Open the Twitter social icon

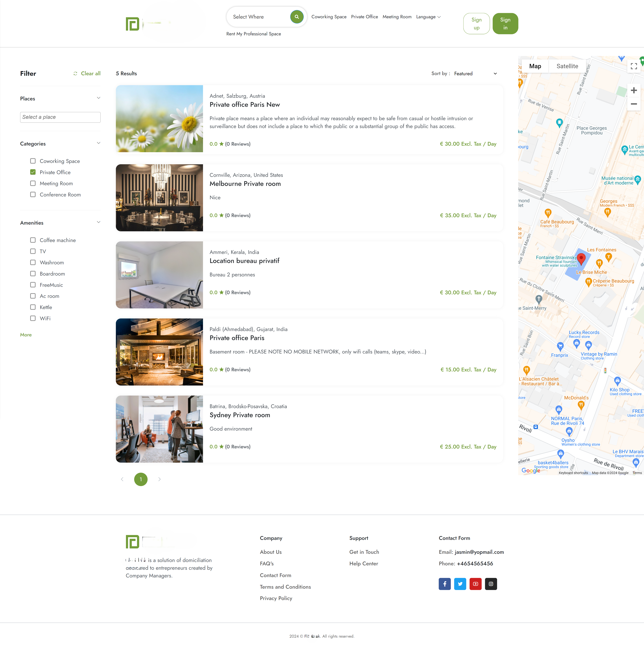(460, 584)
